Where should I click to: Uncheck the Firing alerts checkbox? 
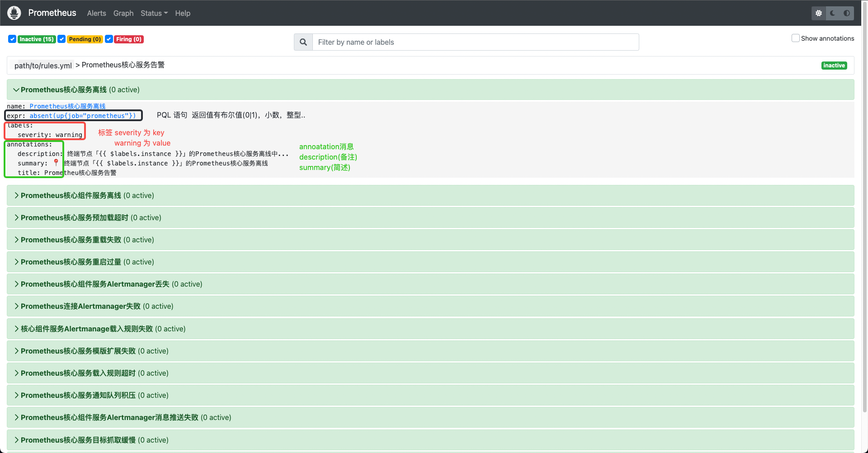click(108, 39)
